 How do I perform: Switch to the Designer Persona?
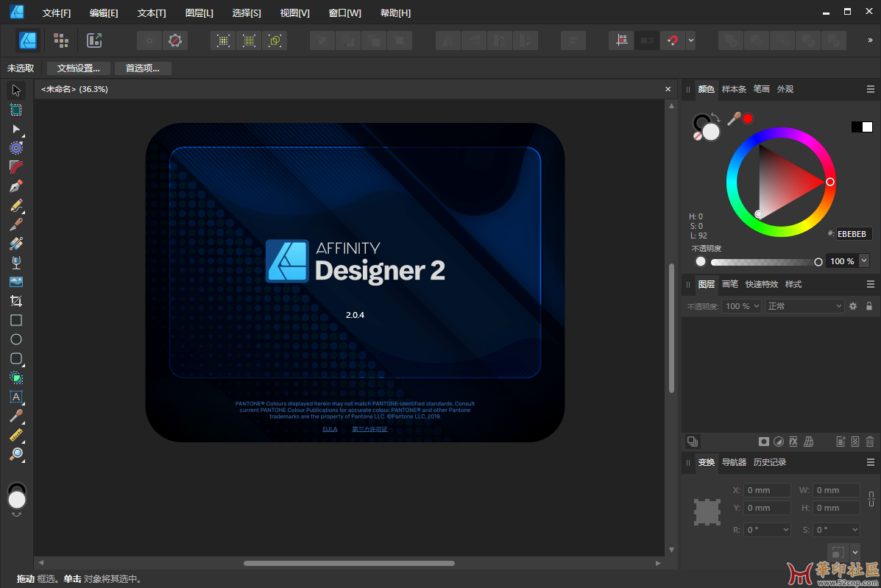28,40
